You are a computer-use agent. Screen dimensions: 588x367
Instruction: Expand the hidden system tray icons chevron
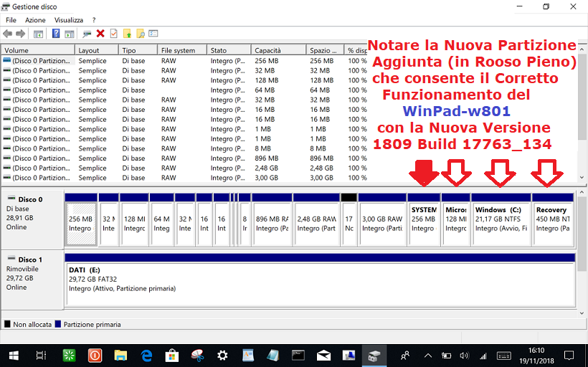pos(428,356)
